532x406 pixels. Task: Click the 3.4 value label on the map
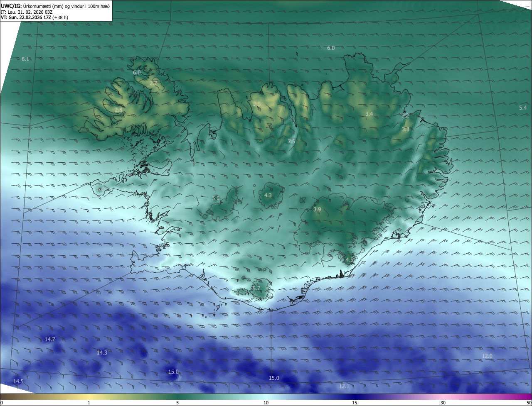(369, 114)
